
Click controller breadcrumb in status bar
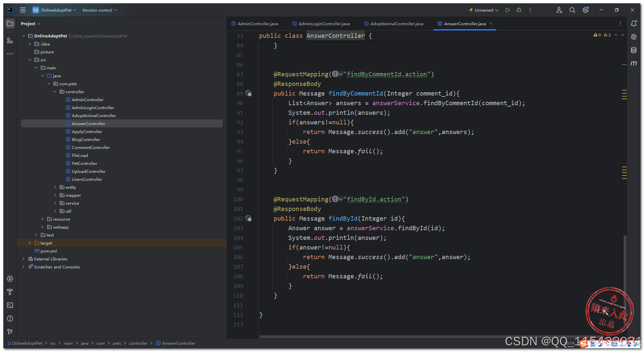click(x=138, y=343)
